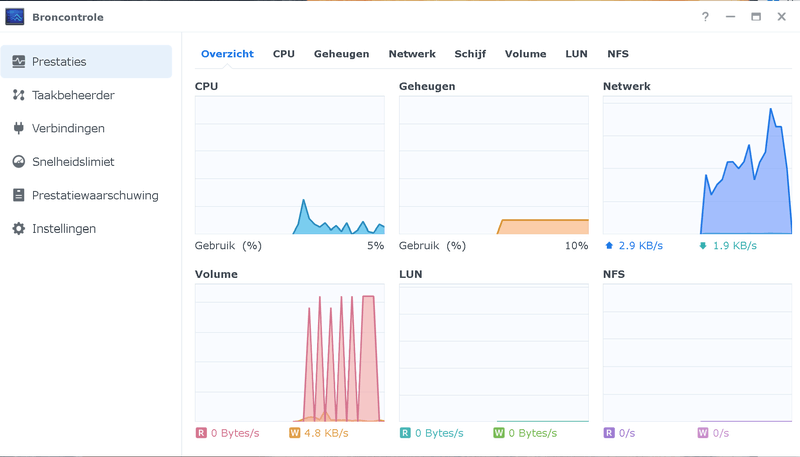Image resolution: width=800 pixels, height=457 pixels.
Task: Click the Volume read R legend badge
Action: coord(201,433)
